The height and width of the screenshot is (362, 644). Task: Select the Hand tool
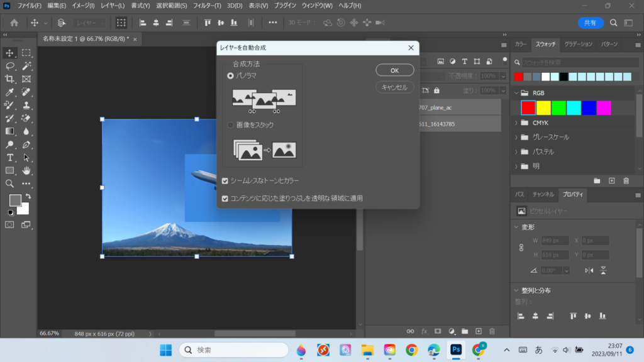[x=26, y=170]
